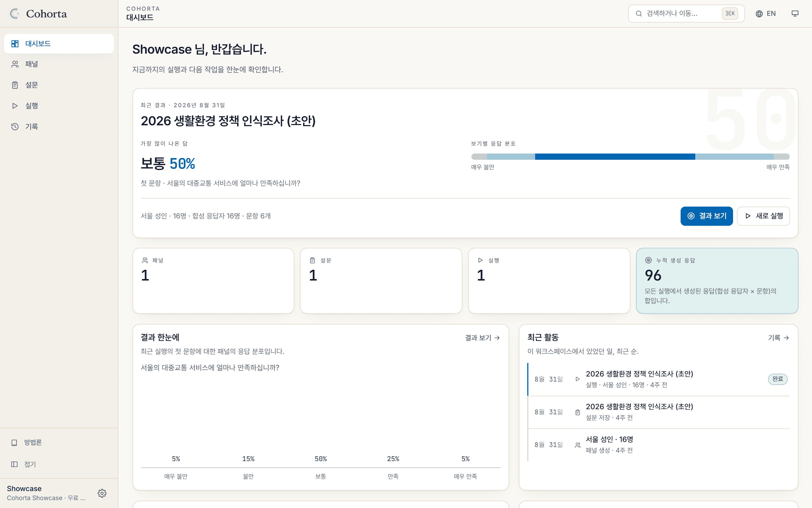Open the 실행 sidebar item
Viewport: 812px width, 508px height.
[59, 106]
